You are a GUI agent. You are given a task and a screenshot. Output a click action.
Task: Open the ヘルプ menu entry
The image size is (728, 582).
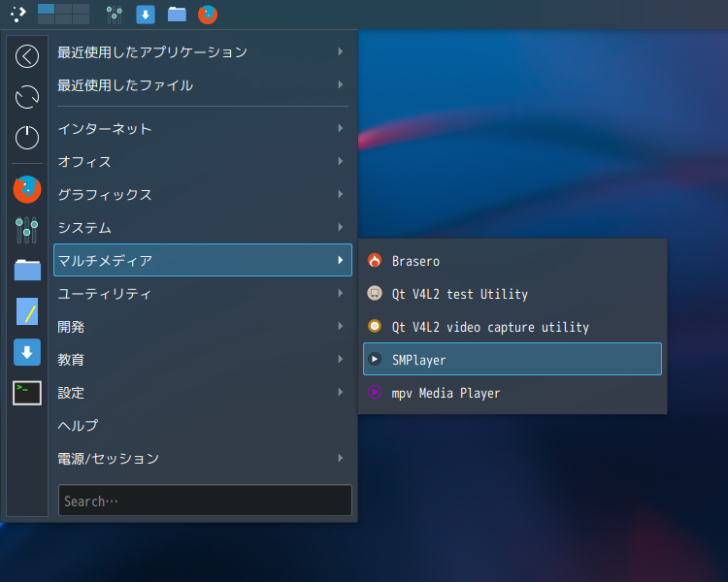point(203,425)
